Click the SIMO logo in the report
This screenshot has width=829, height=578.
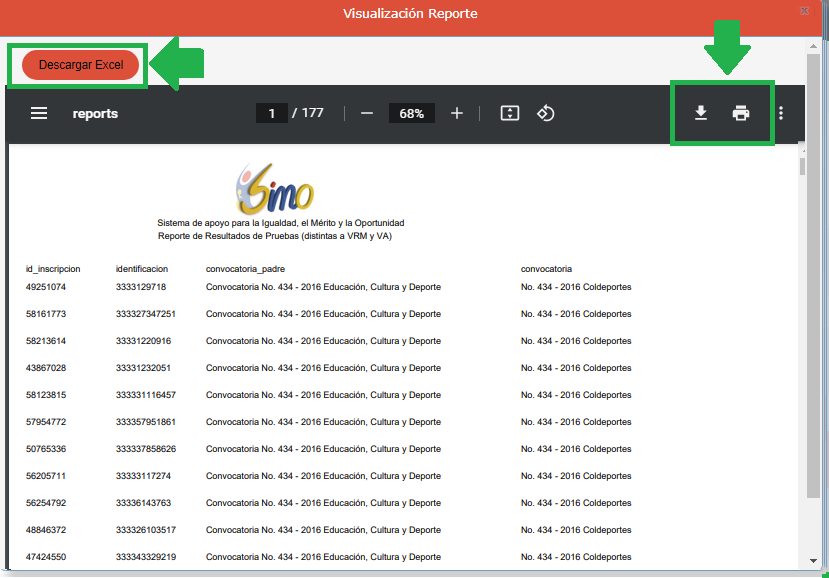tap(274, 187)
